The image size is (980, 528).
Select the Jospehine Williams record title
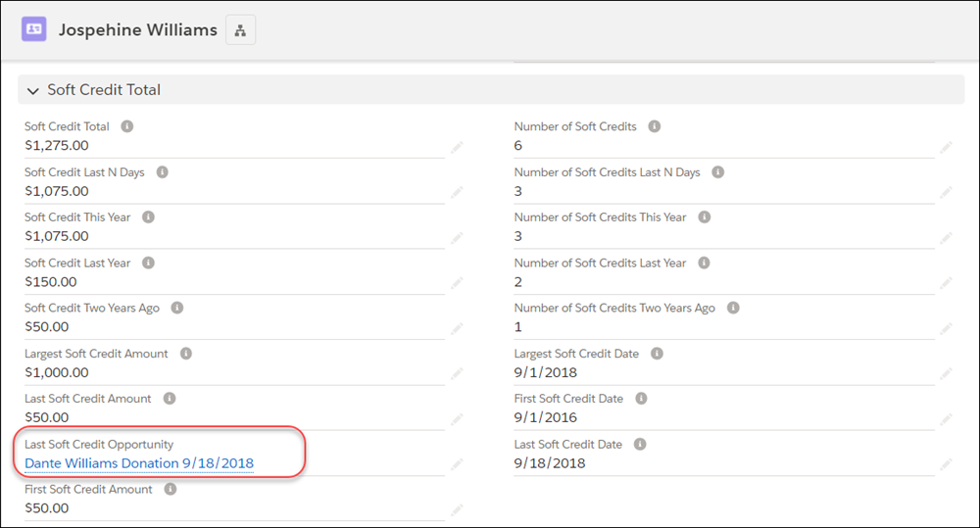point(137,30)
